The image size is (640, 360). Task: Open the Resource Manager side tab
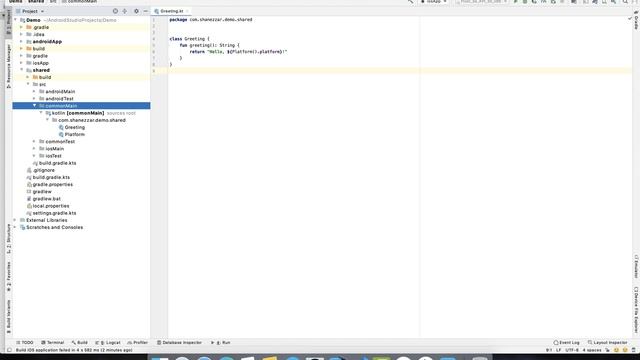point(9,66)
